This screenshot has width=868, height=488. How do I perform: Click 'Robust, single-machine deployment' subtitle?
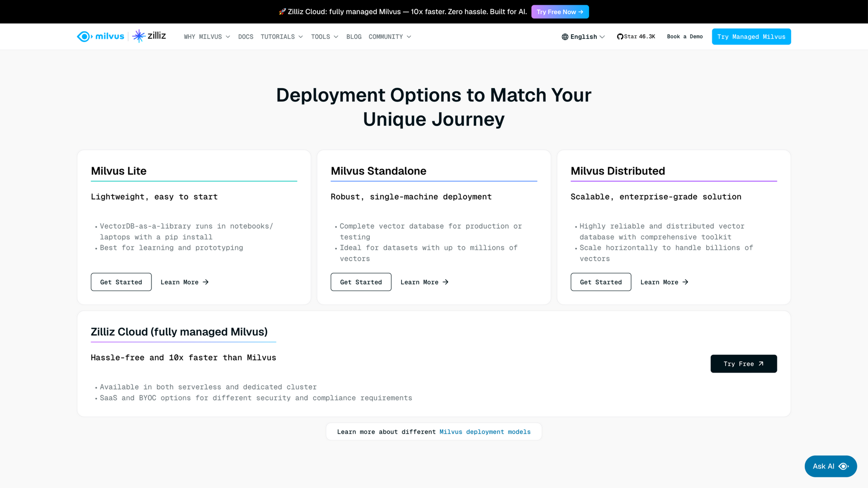[x=411, y=197]
